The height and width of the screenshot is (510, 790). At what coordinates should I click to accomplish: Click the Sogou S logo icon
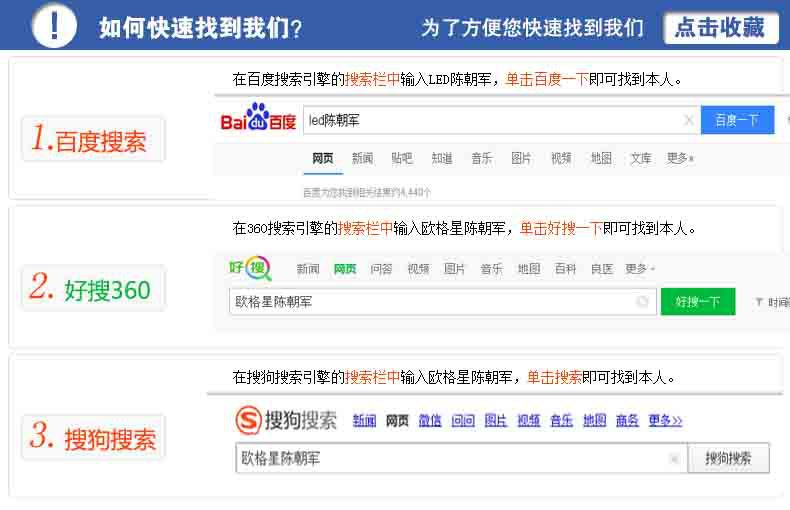248,420
